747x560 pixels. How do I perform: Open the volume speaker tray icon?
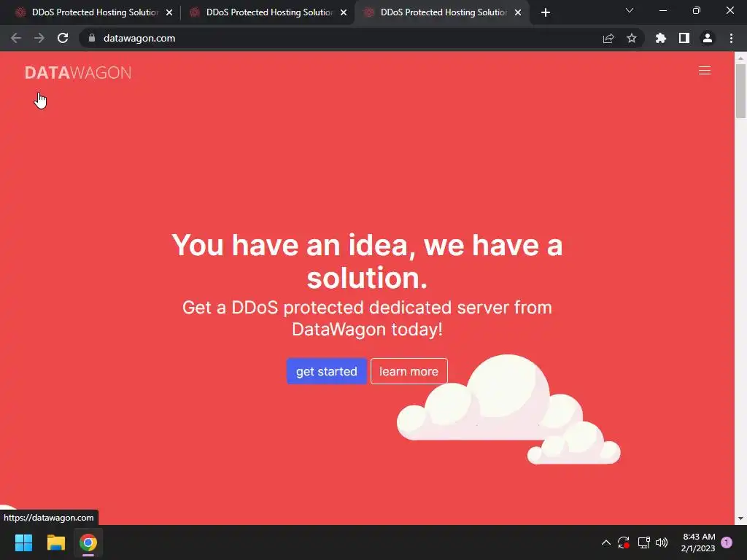pyautogui.click(x=662, y=542)
